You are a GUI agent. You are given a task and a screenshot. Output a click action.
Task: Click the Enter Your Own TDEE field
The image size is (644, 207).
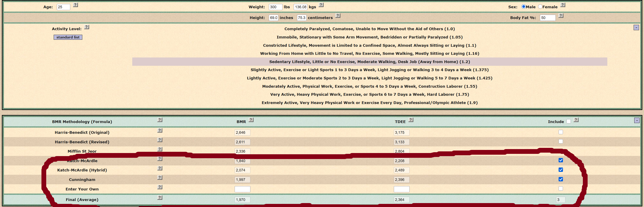(x=401, y=189)
